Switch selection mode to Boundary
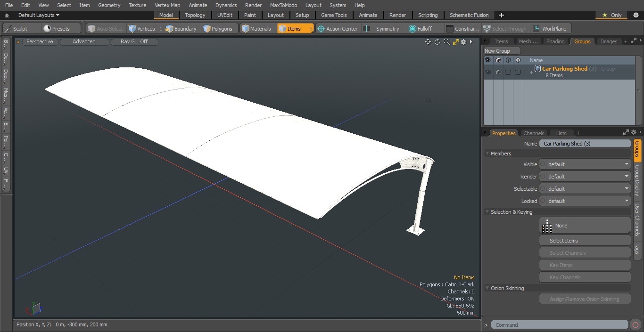 pyautogui.click(x=181, y=29)
